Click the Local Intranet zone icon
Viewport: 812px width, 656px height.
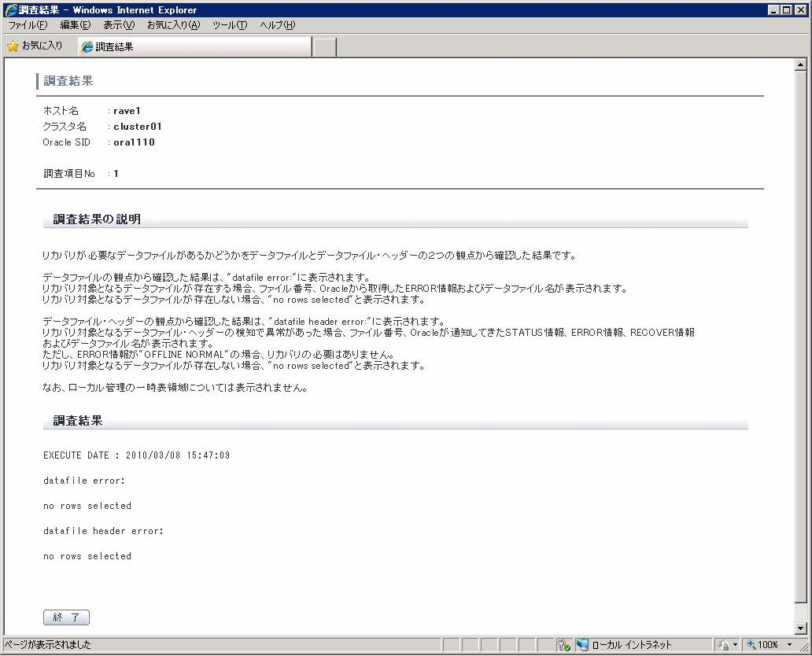pyautogui.click(x=582, y=645)
